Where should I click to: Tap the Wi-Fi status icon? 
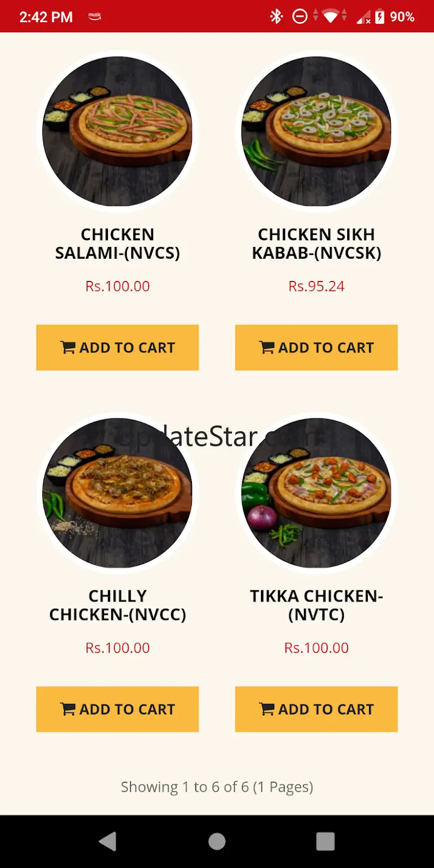(331, 17)
